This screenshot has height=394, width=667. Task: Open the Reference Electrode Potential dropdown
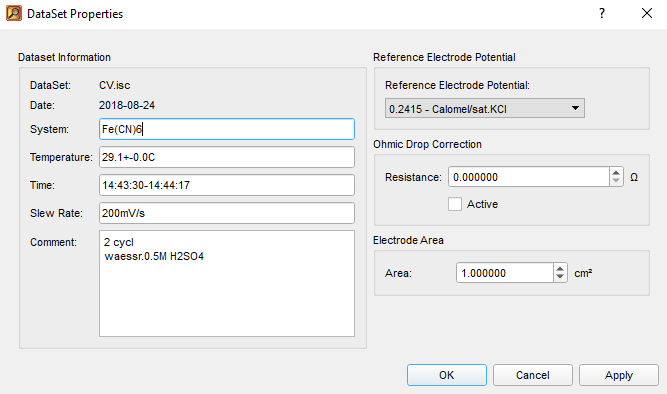tap(485, 108)
